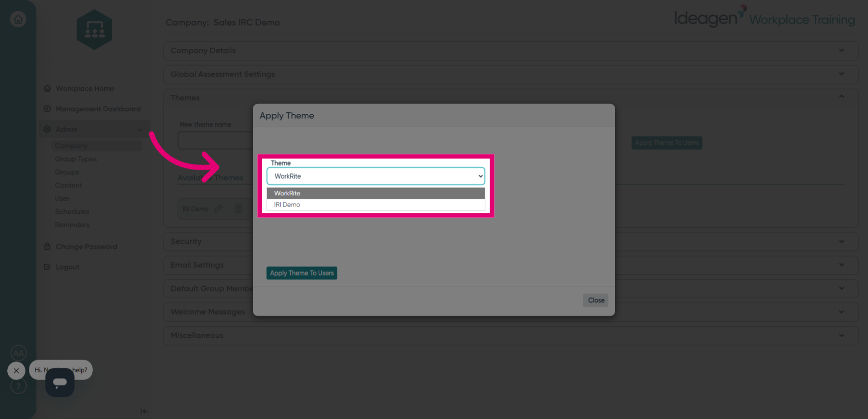Choose IRI Demo from the theme list

click(376, 205)
